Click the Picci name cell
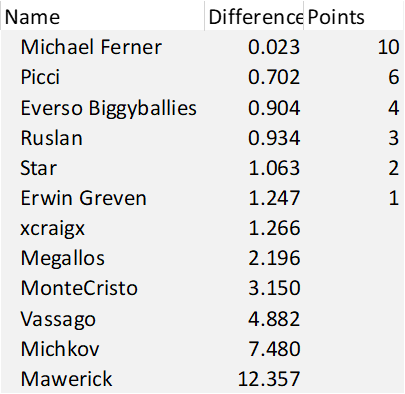 103,77
